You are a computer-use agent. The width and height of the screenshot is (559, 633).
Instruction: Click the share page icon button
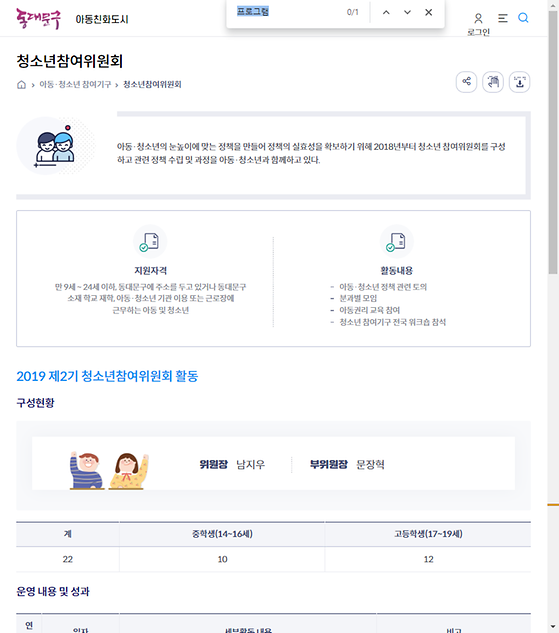466,82
